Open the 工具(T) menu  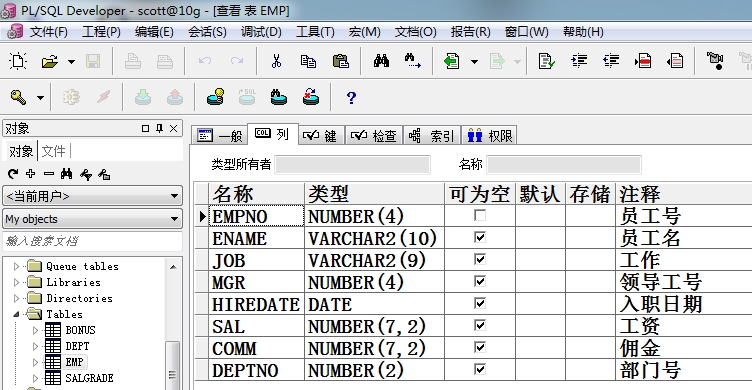point(315,32)
